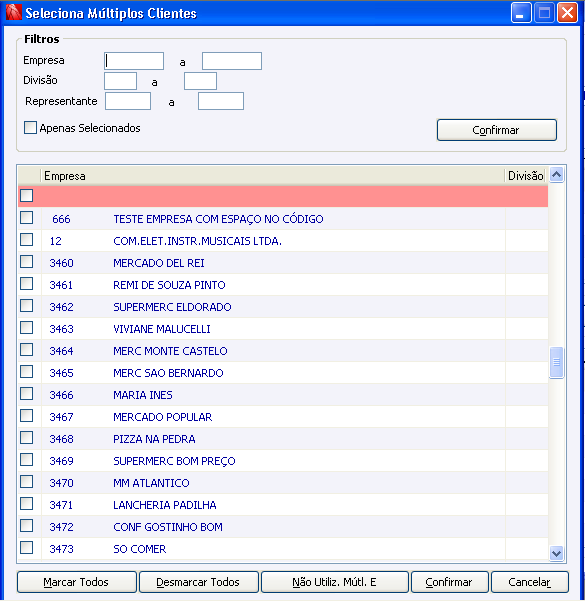The width and height of the screenshot is (585, 601).
Task: Click the name MERC MONTE CASTELO
Action: click(x=170, y=351)
